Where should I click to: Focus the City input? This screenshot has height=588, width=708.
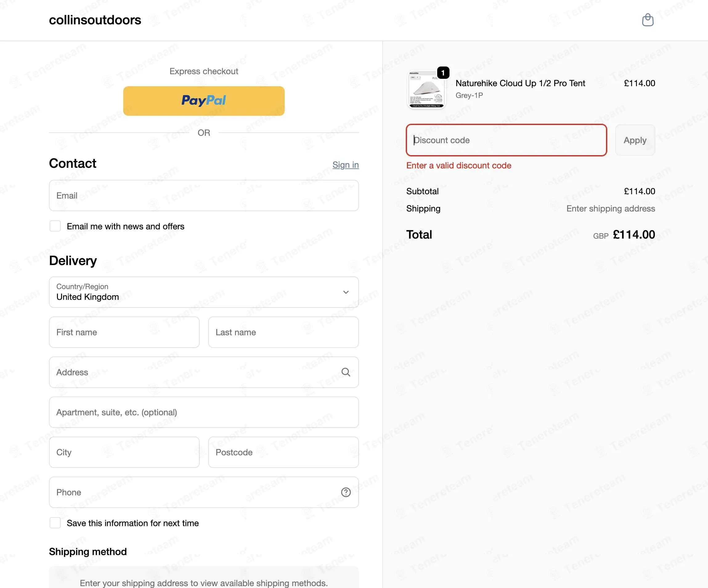coord(124,452)
